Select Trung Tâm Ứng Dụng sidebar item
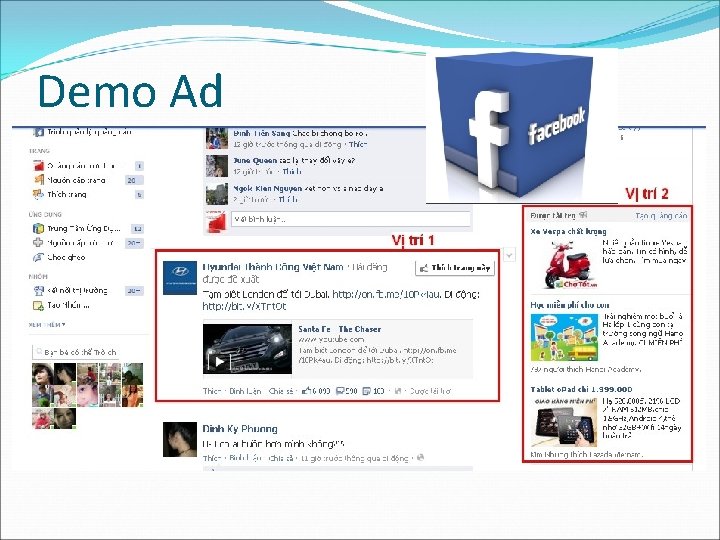The image size is (720, 540). (x=89, y=228)
